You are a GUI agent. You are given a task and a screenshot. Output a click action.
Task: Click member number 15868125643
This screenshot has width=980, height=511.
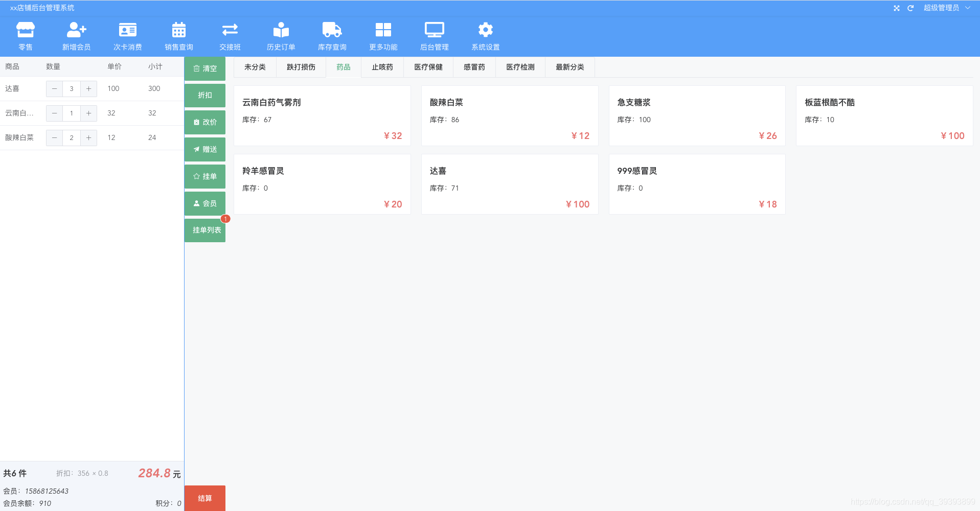[47, 491]
